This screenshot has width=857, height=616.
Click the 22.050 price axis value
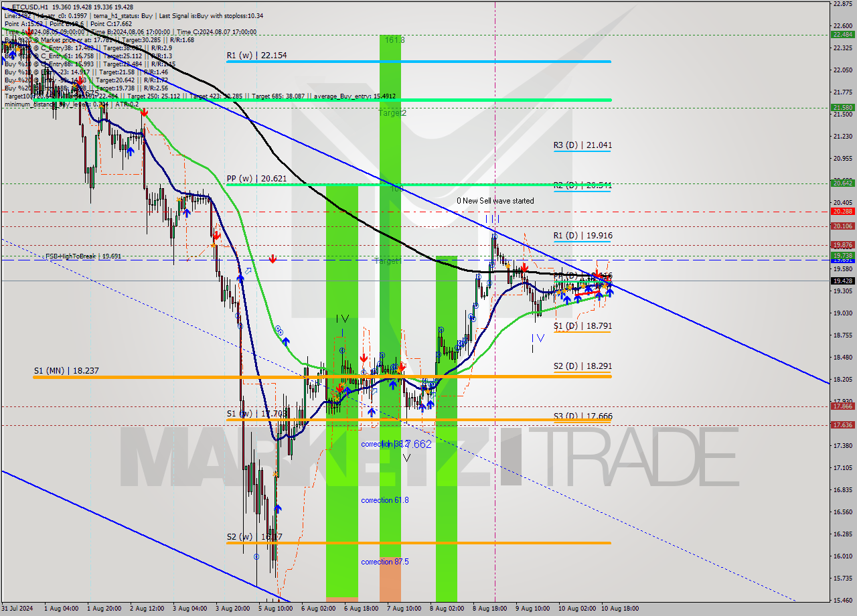coord(842,70)
